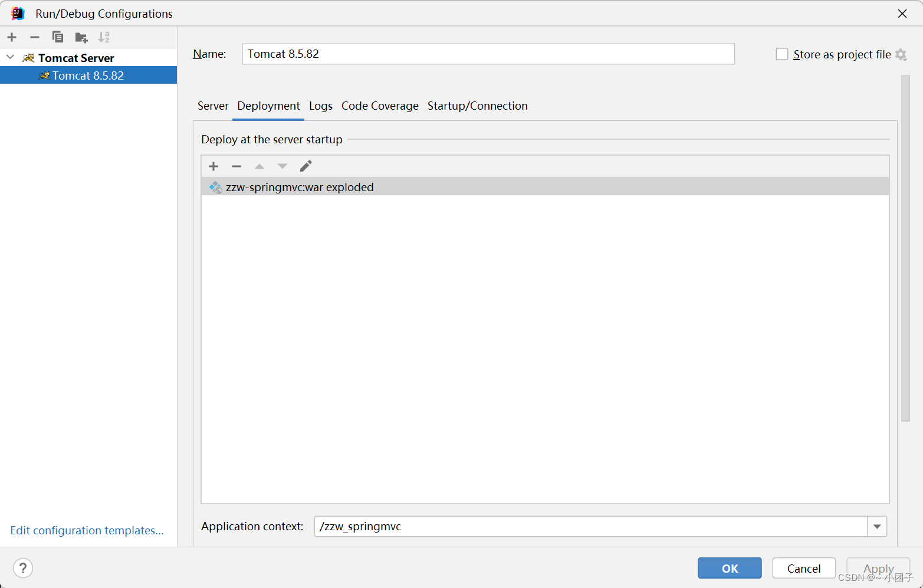Viewport: 923px width, 588px height.
Task: Open the Startup/Connection tab
Action: (x=478, y=106)
